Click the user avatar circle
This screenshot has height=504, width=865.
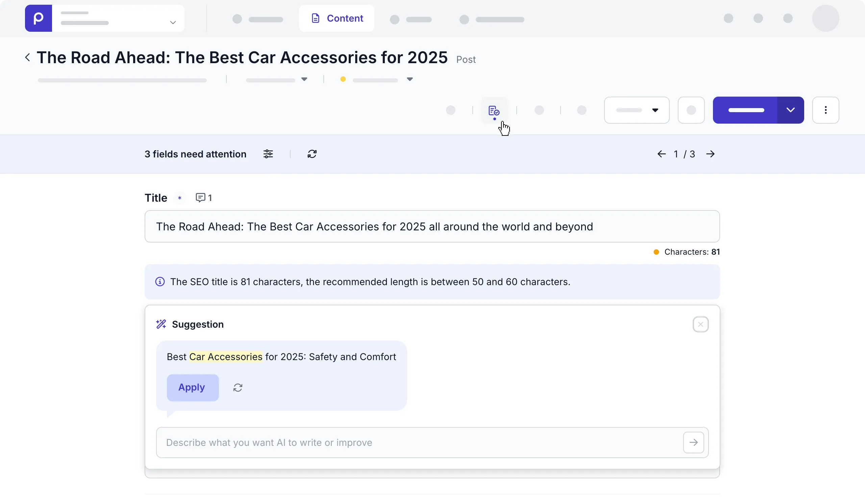(825, 18)
